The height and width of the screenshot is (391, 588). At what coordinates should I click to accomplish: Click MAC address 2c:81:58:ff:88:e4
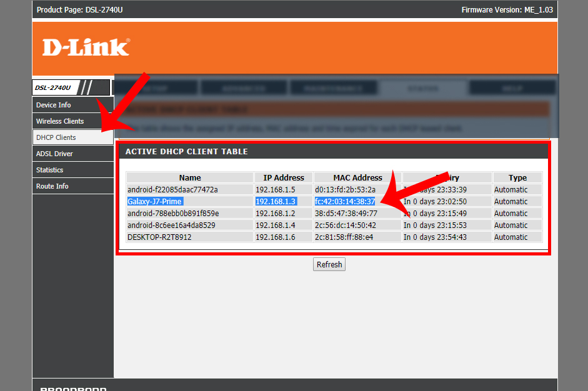pos(344,237)
